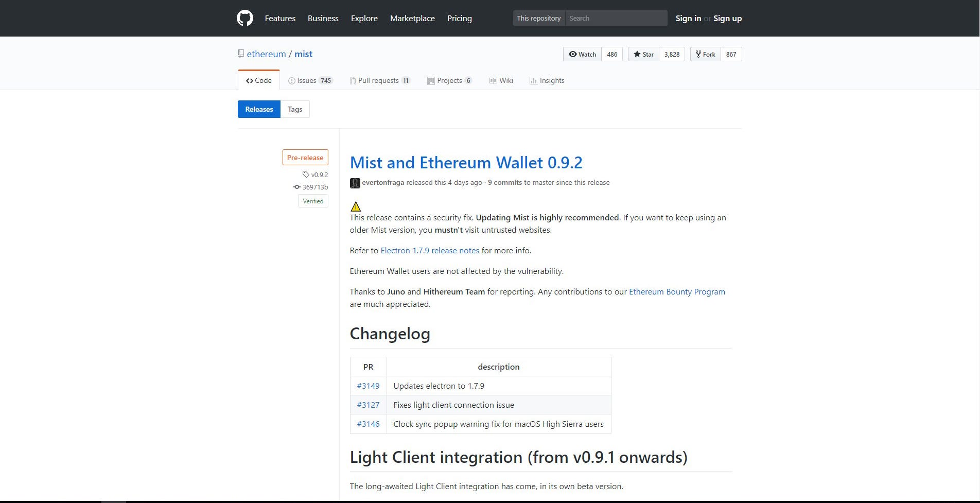Focus the repository Search field
980x503 pixels.
point(616,18)
